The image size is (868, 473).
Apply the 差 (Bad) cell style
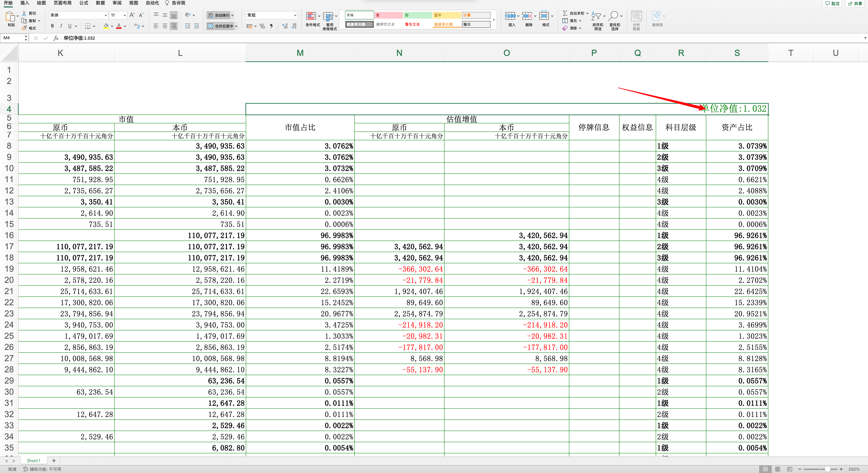389,15
